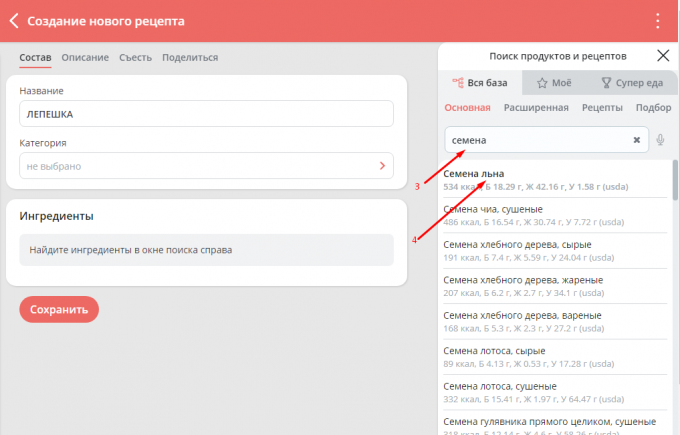
Task: Open the Моё favorites tab
Action: click(x=555, y=83)
